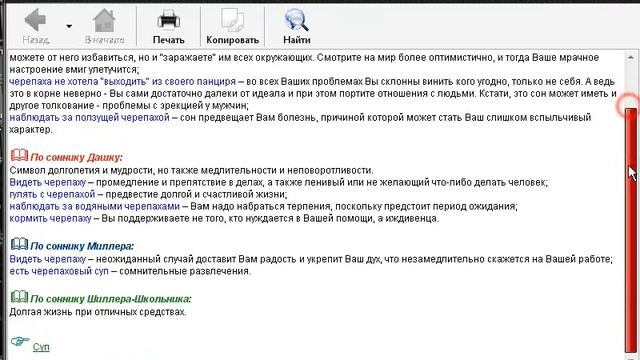Click 'есть черепаховый суп' text

coord(59,271)
